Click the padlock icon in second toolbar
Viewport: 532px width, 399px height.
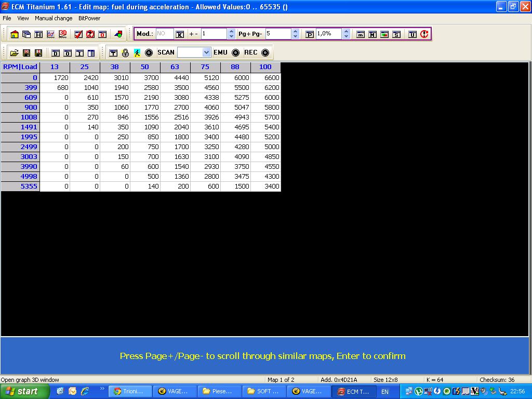point(125,52)
